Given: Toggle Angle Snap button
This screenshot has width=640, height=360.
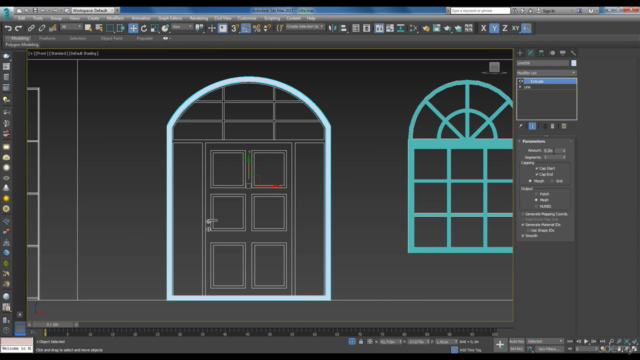Looking at the screenshot, I should click(246, 28).
